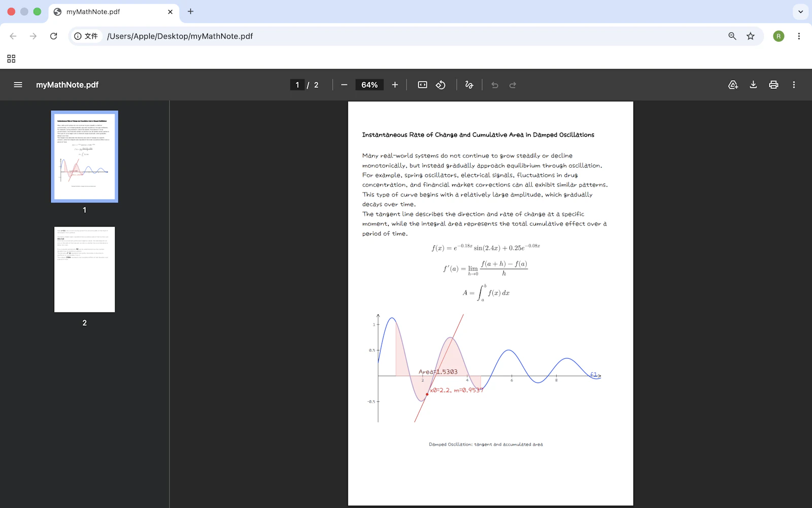Click the Redo arrow in PDF toolbar
The image size is (812, 508).
pyautogui.click(x=513, y=85)
